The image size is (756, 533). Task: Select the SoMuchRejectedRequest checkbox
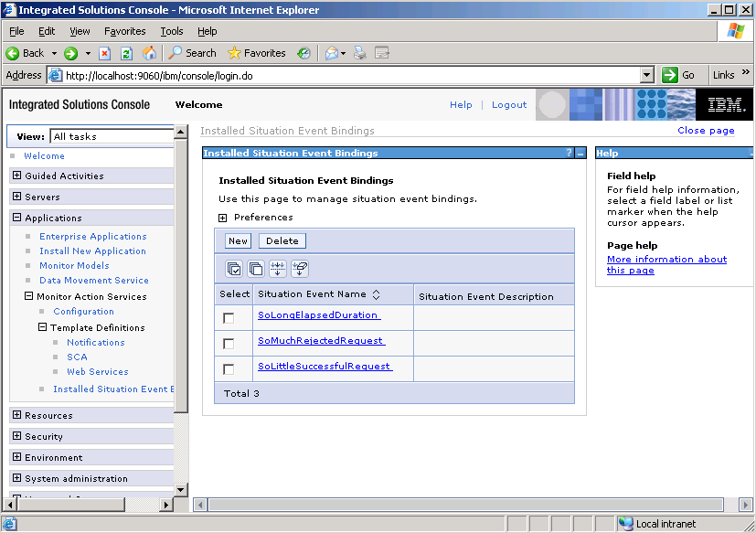[229, 344]
